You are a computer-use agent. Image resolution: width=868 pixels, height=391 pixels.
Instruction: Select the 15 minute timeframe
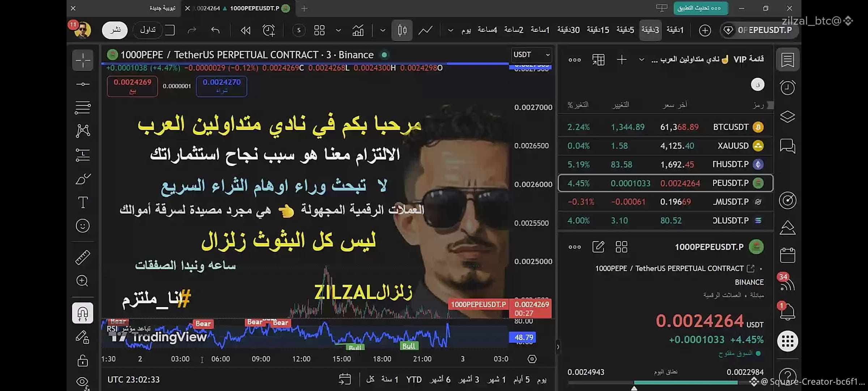[x=598, y=30]
